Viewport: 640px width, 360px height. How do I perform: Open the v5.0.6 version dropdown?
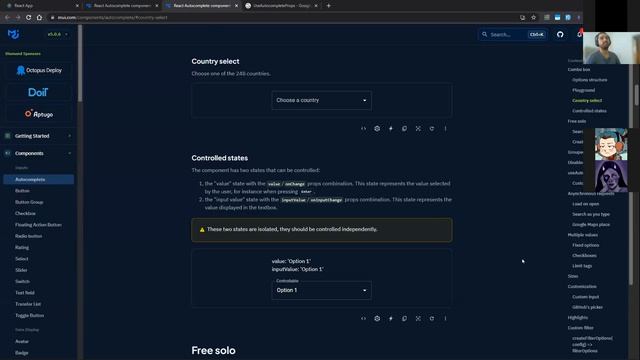[58, 34]
